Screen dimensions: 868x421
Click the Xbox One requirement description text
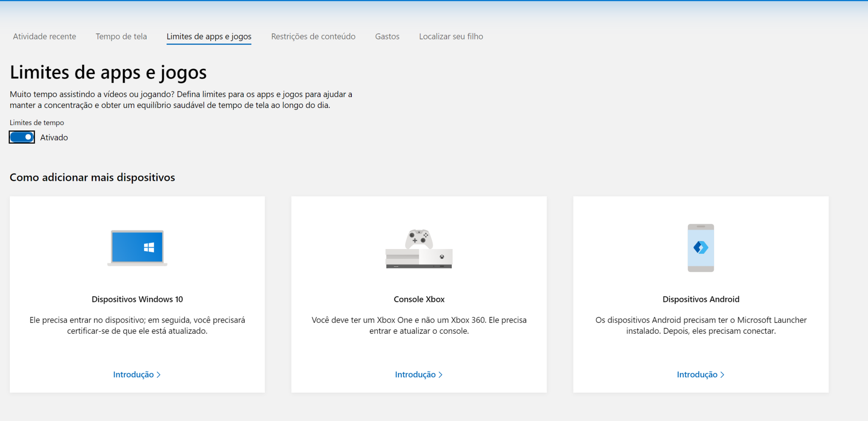pos(419,325)
